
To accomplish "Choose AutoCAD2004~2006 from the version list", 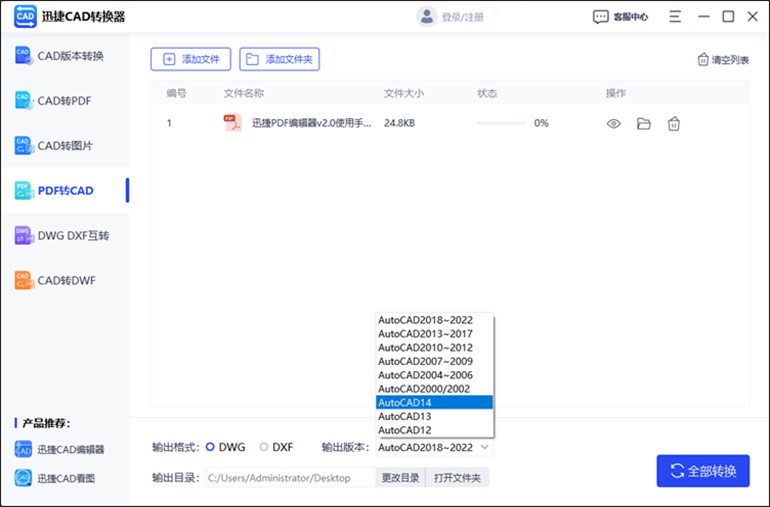I will (x=434, y=375).
